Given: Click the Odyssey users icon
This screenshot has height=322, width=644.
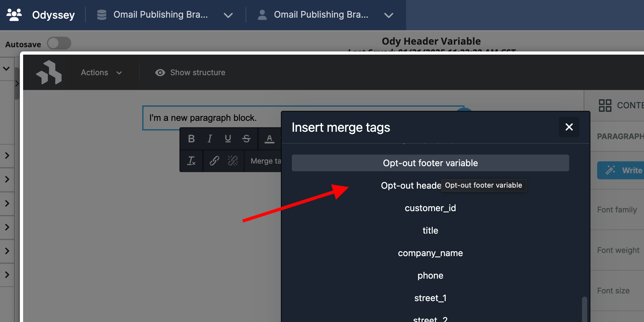Looking at the screenshot, I should pos(14,15).
